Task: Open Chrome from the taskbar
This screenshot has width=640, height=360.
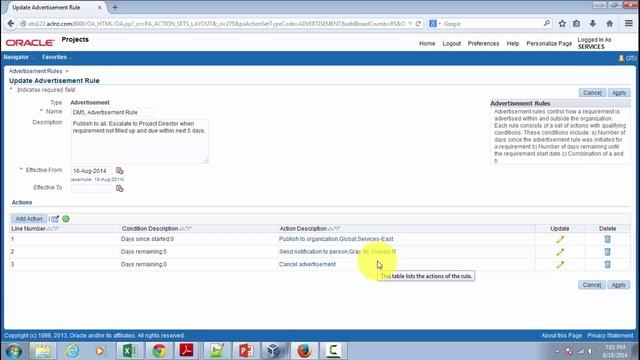Action: click(x=159, y=351)
